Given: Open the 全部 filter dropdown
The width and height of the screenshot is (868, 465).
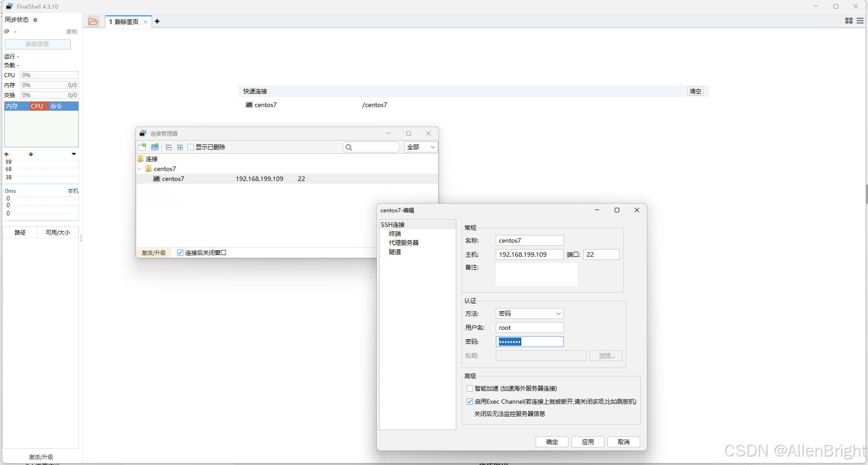Looking at the screenshot, I should 421,147.
